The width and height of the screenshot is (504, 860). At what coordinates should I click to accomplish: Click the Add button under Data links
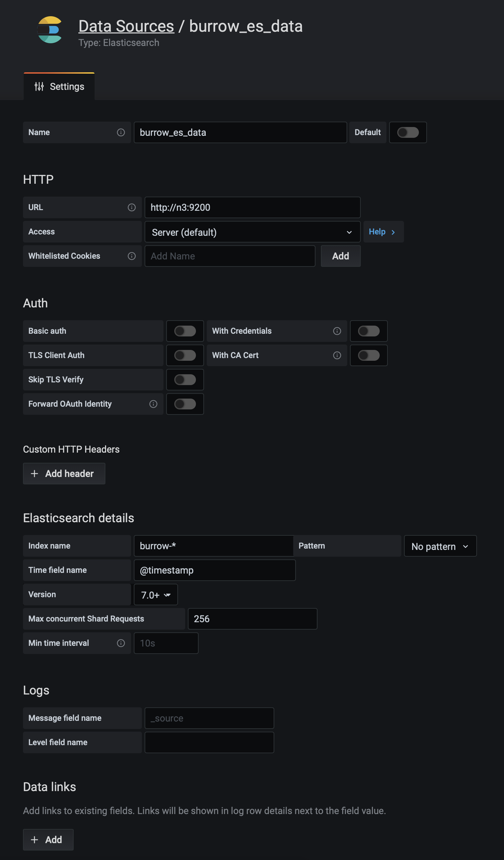(x=48, y=840)
